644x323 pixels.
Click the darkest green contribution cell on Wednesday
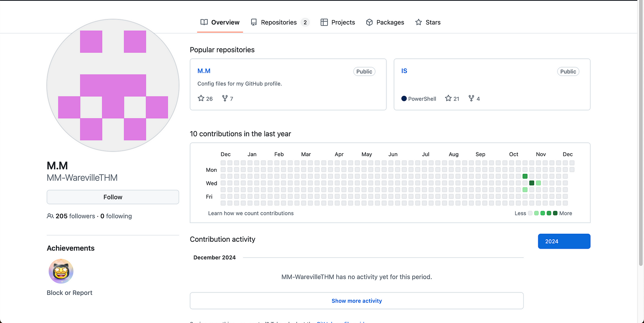pyautogui.click(x=532, y=183)
